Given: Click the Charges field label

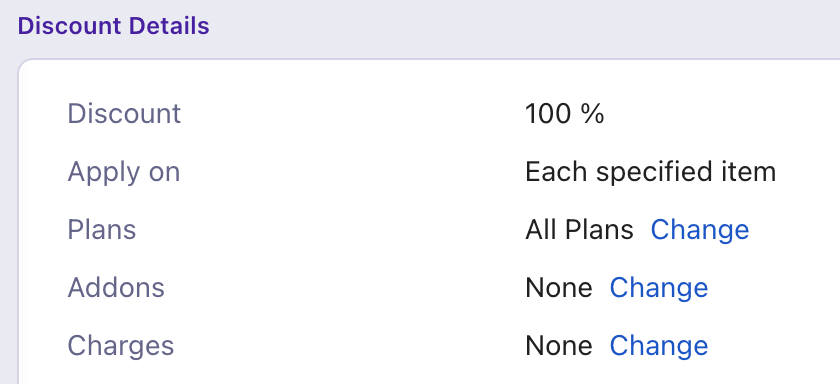Looking at the screenshot, I should (x=121, y=345).
